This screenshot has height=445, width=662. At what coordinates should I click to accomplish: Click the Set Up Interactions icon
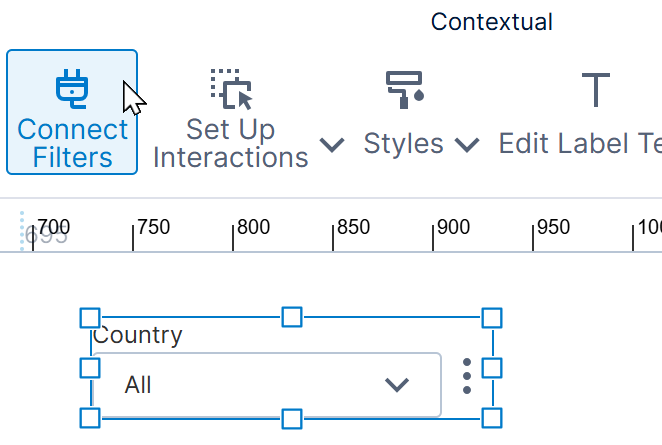(231, 89)
